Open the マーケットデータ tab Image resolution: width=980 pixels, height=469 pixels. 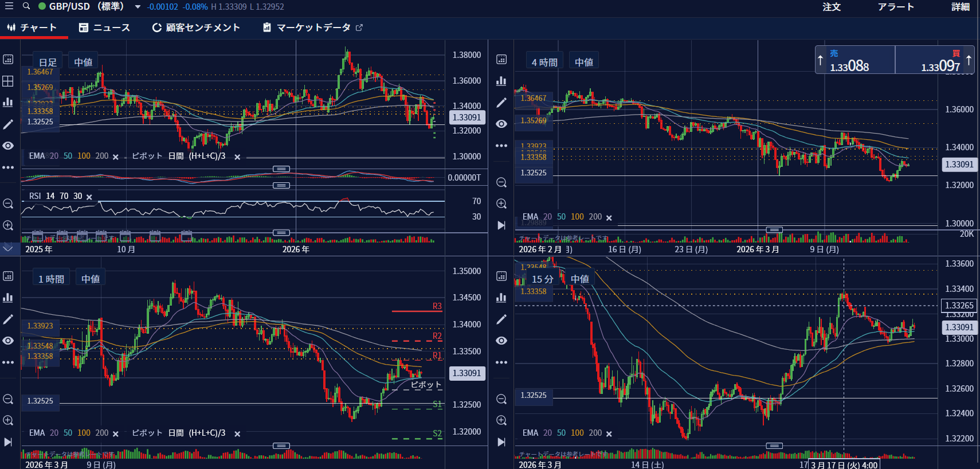[x=313, y=28]
